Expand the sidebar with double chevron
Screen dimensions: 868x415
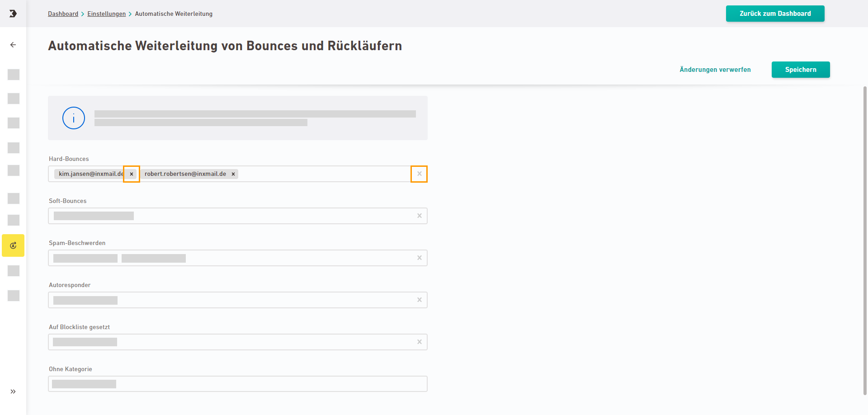(x=13, y=391)
